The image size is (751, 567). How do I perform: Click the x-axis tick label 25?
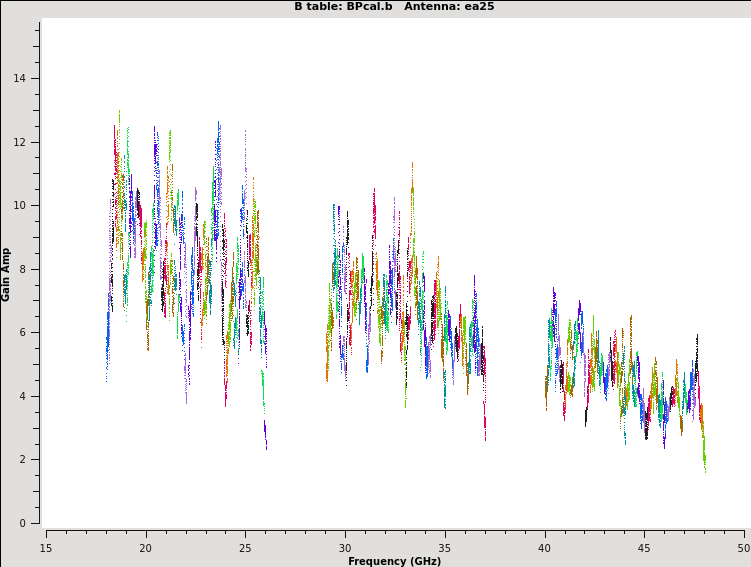tap(245, 548)
